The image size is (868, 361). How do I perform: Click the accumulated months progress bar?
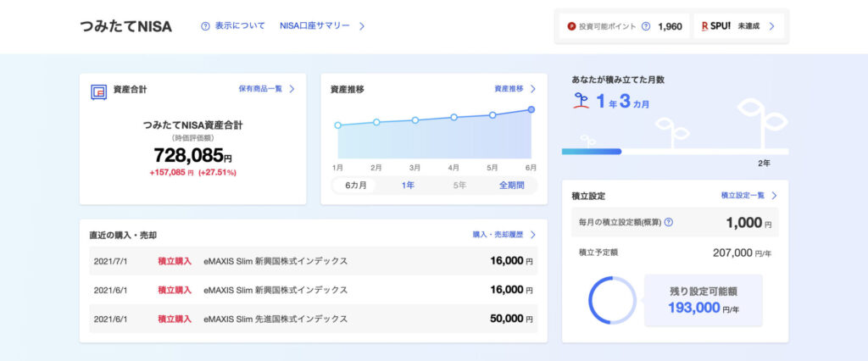tap(676, 151)
